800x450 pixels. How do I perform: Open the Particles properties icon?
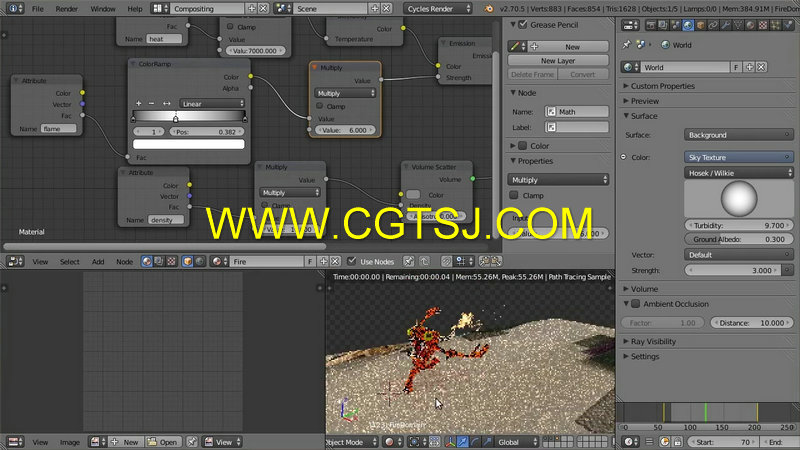(776, 25)
